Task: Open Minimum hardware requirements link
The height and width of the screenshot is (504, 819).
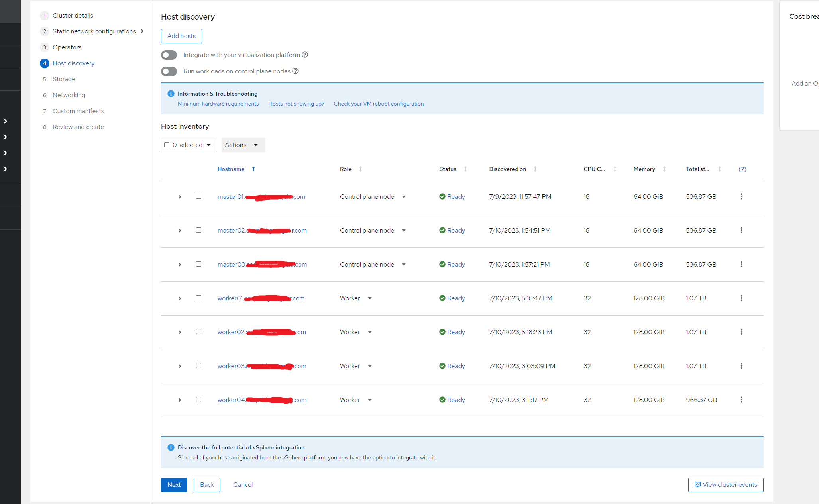Action: click(218, 104)
